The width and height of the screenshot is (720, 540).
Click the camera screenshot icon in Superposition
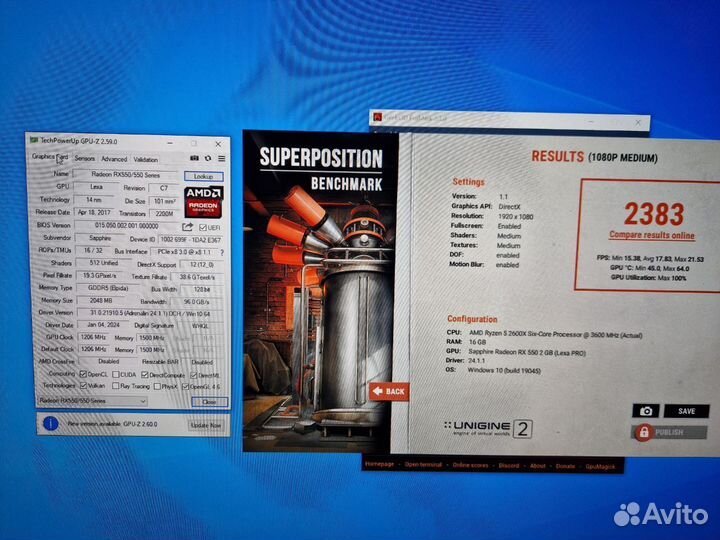(x=646, y=411)
